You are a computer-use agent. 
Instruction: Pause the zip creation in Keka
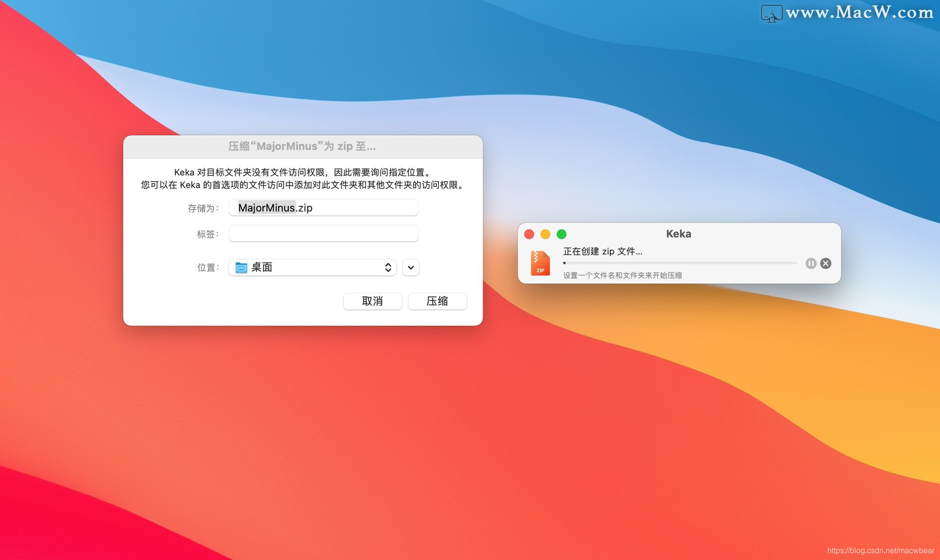[811, 263]
